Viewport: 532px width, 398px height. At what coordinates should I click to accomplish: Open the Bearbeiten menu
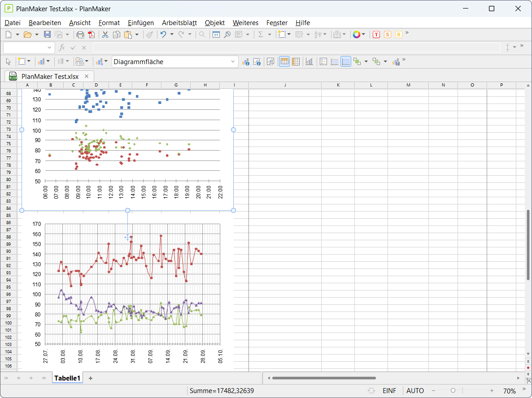pos(45,23)
